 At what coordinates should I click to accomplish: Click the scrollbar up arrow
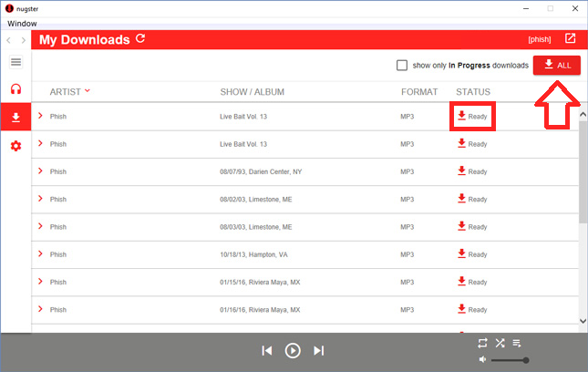tap(583, 114)
